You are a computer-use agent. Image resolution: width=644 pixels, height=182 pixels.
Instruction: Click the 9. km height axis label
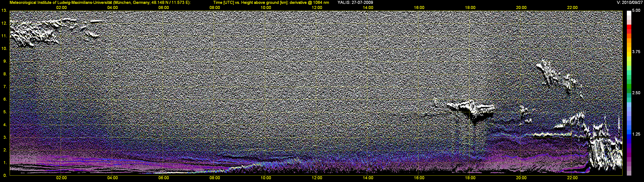click(5, 61)
